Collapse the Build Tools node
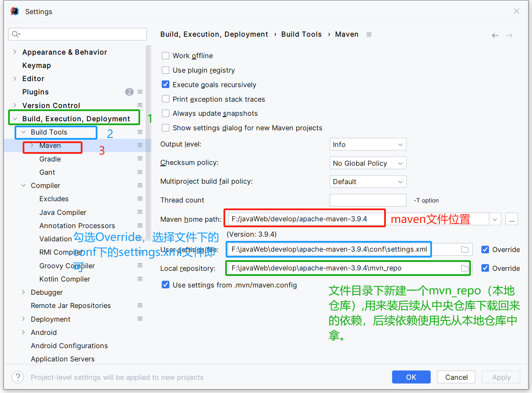 click(x=24, y=132)
